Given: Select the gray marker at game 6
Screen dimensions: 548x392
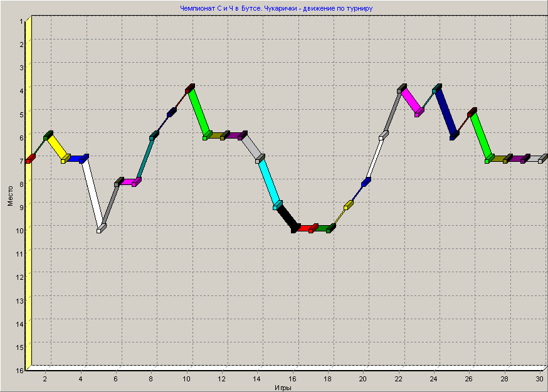Looking at the screenshot, I should tap(119, 182).
